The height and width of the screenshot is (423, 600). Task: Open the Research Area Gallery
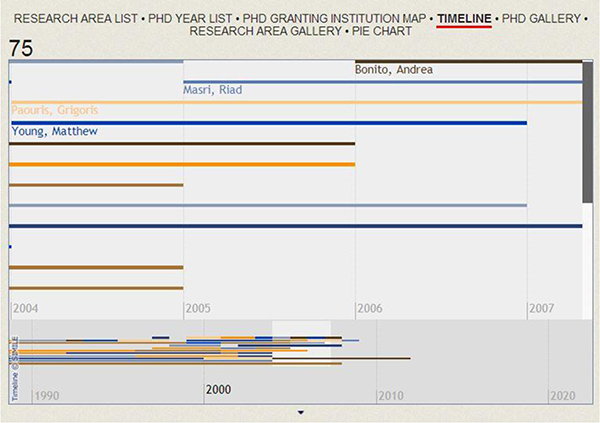pos(264,31)
